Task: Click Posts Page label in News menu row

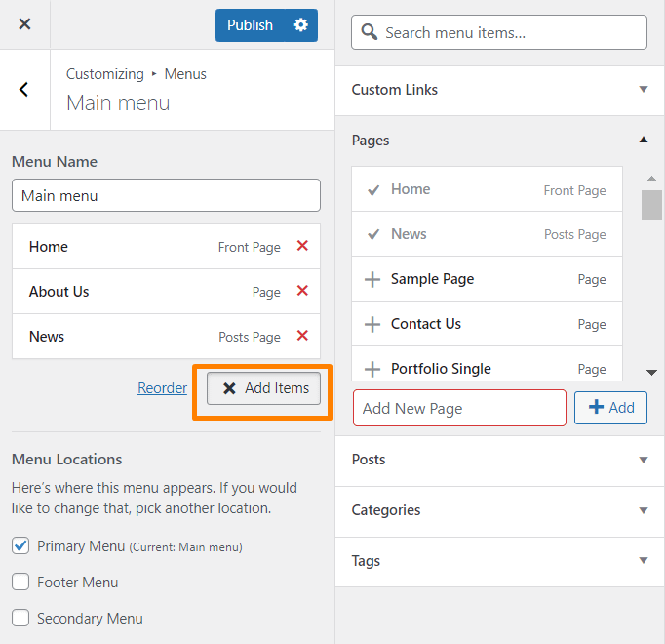Action: pyautogui.click(x=250, y=337)
